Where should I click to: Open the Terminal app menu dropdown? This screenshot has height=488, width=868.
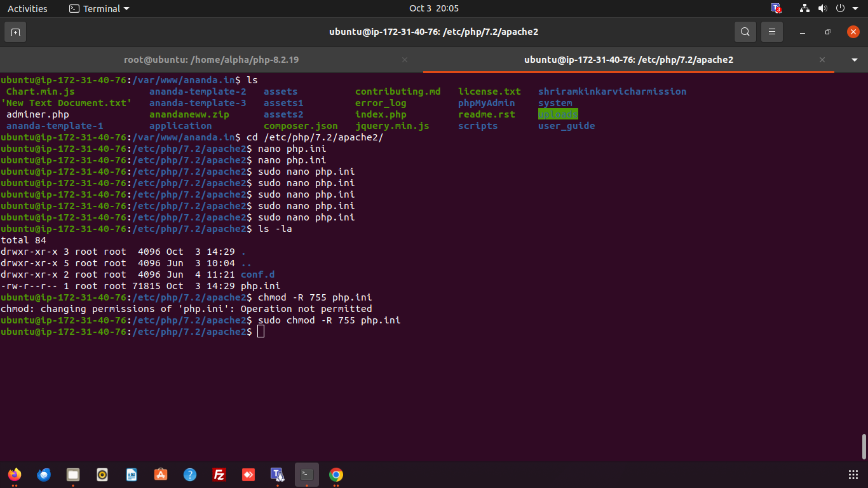(x=99, y=8)
